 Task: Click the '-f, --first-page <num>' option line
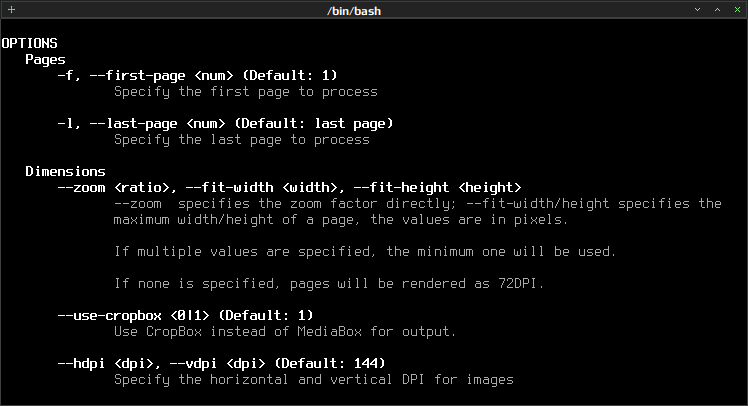point(197,75)
